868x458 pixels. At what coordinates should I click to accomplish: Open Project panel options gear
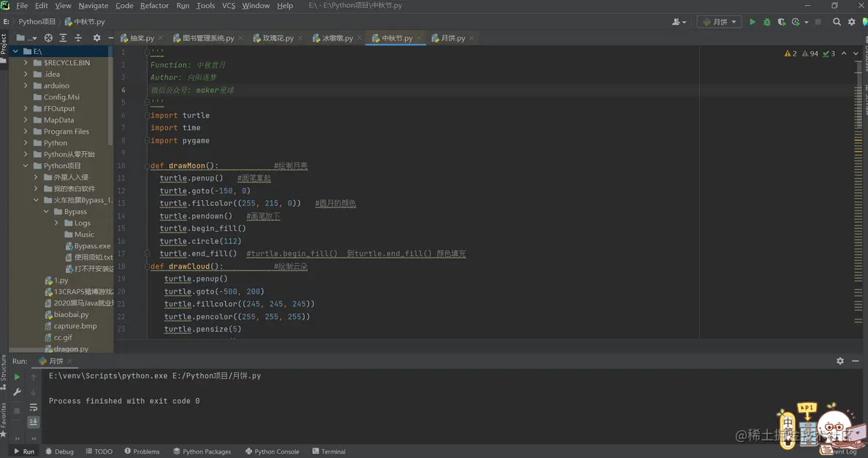97,37
